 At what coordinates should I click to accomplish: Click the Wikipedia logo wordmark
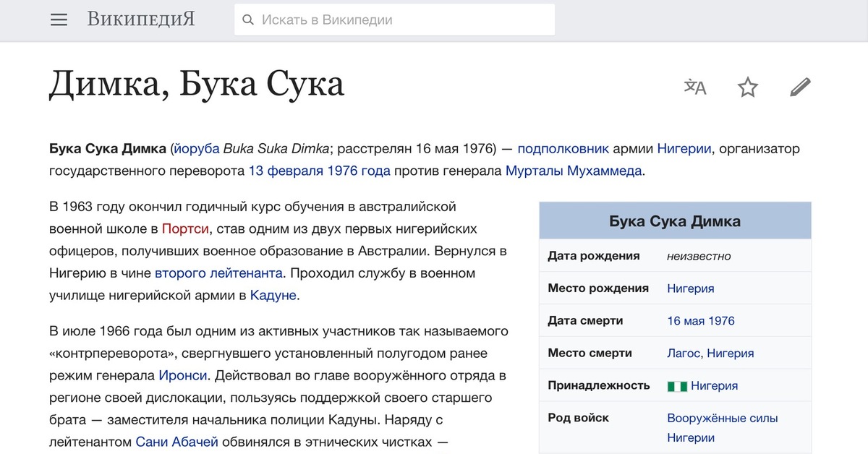pyautogui.click(x=141, y=20)
